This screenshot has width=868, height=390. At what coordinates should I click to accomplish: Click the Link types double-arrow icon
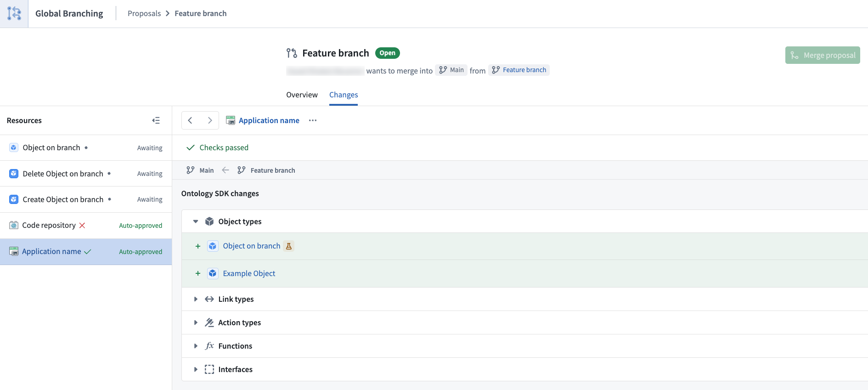209,299
